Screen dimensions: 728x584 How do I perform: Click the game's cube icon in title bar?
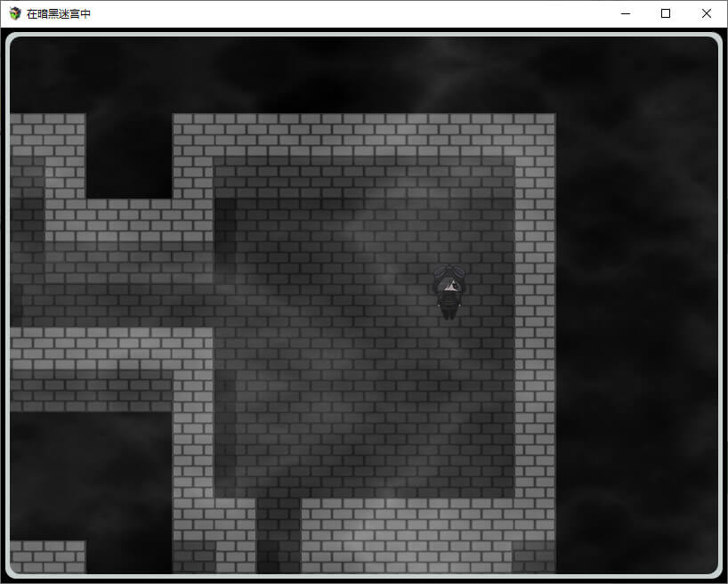15,13
